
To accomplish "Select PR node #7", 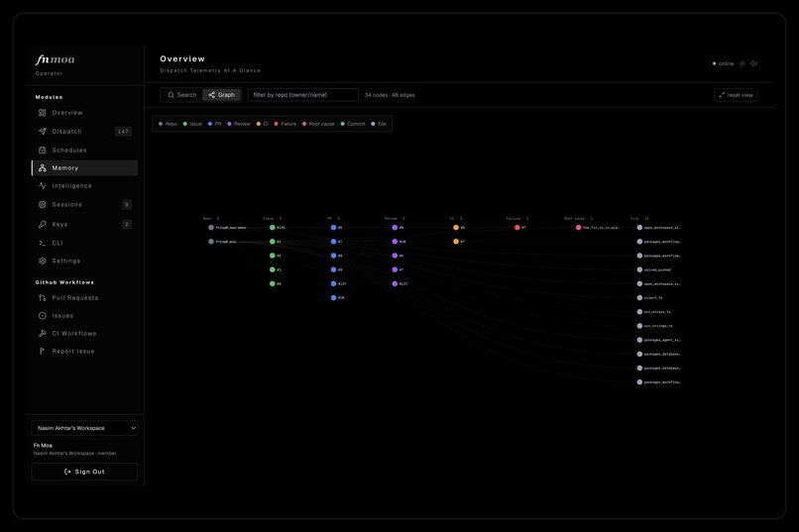I will click(333, 242).
